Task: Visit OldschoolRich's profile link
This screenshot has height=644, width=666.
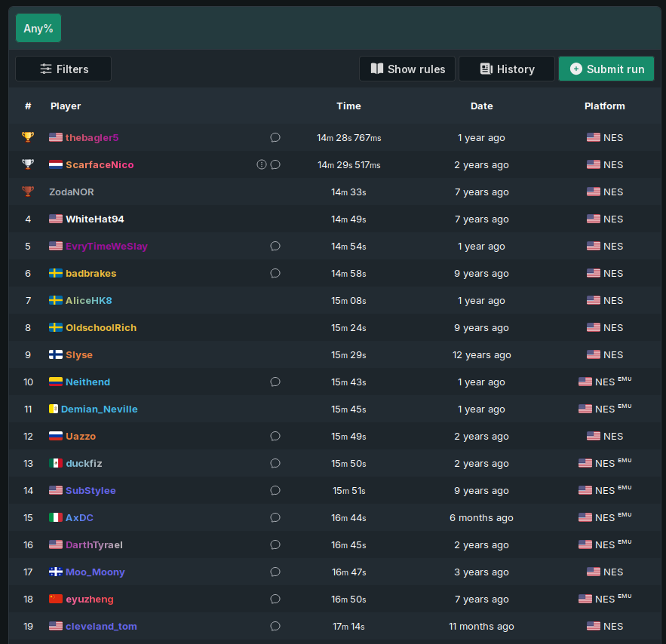Action: [x=101, y=328]
